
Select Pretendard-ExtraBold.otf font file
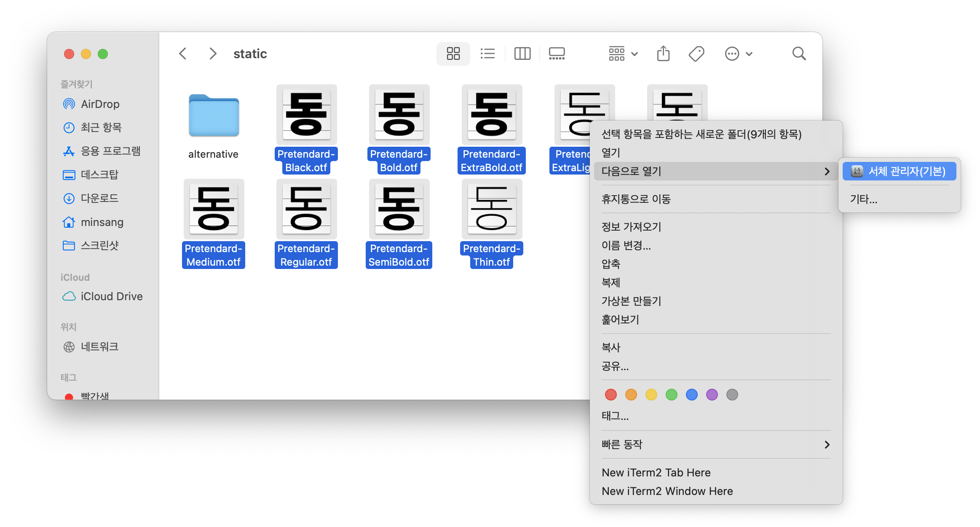tap(492, 129)
